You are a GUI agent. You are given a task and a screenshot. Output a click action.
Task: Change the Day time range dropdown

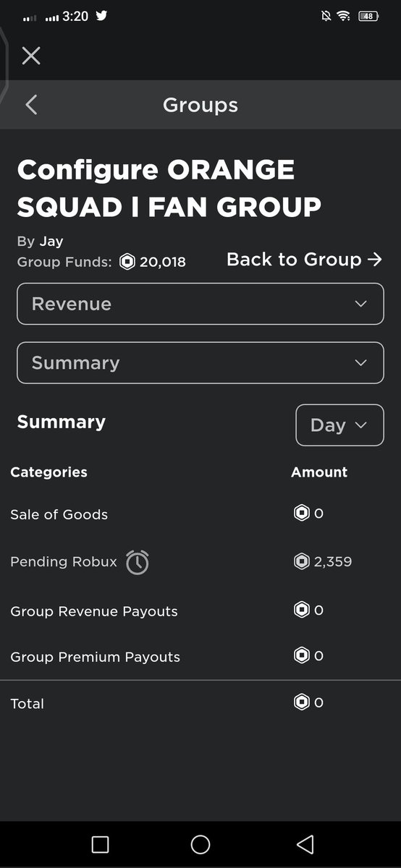(x=339, y=425)
